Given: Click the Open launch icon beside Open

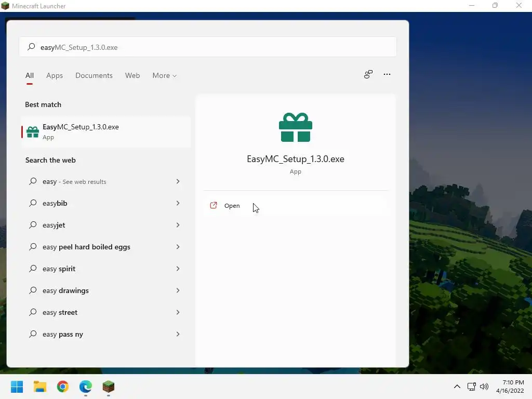Looking at the screenshot, I should click(214, 205).
